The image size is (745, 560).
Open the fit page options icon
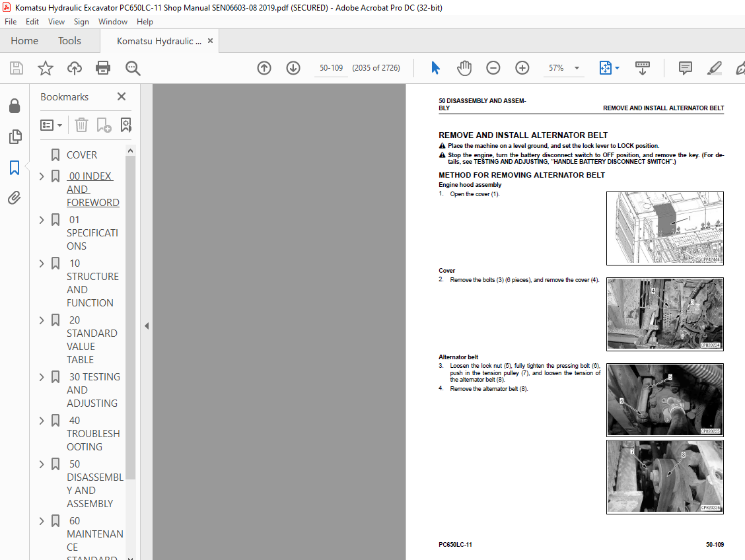[x=609, y=68]
